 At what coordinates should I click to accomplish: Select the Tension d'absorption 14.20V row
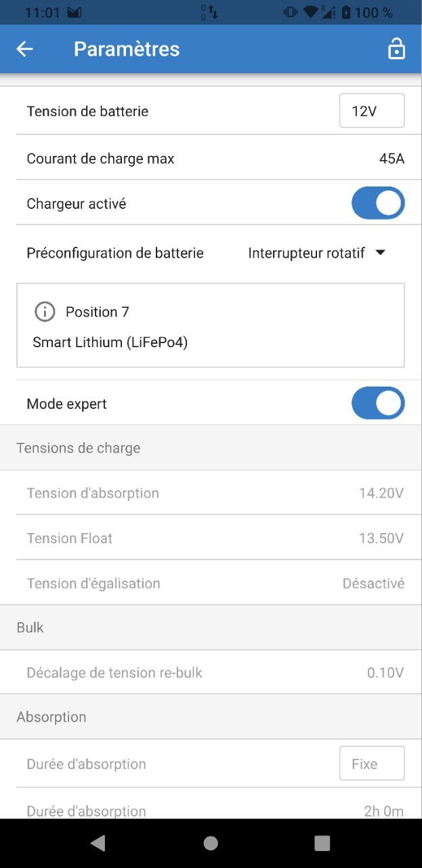coord(211,493)
